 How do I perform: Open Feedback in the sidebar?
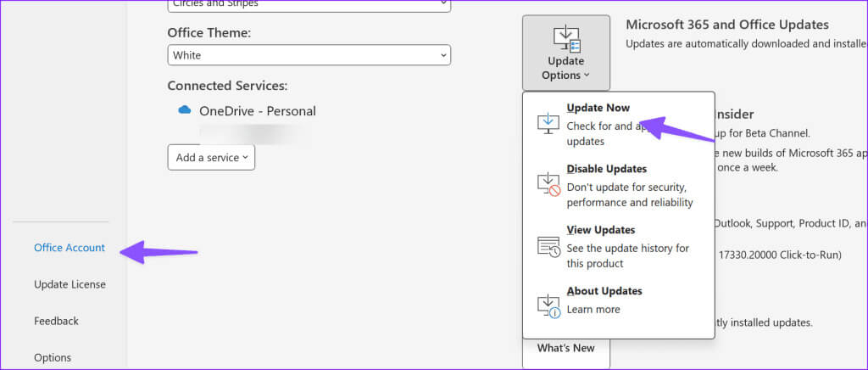(x=56, y=321)
